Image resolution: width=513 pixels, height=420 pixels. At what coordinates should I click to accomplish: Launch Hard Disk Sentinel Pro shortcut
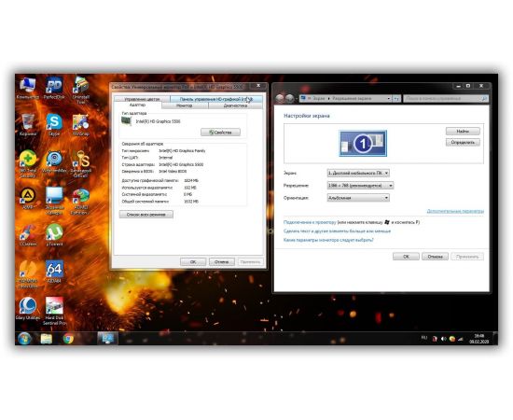point(54,311)
